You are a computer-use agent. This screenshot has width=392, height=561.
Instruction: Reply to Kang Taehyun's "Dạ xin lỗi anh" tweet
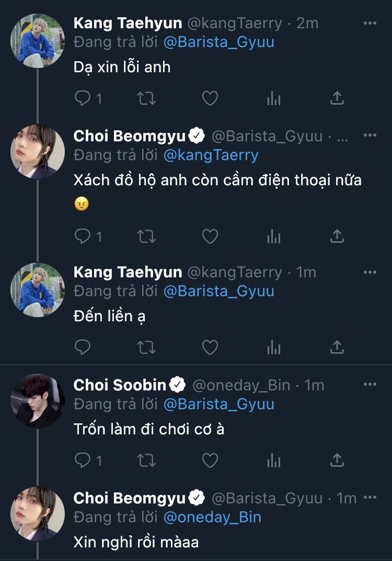pos(83,98)
